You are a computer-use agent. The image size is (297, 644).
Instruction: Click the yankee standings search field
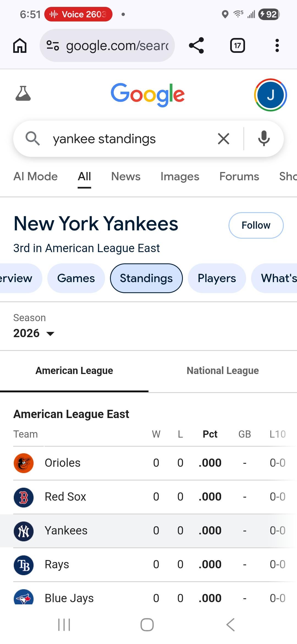pos(129,139)
